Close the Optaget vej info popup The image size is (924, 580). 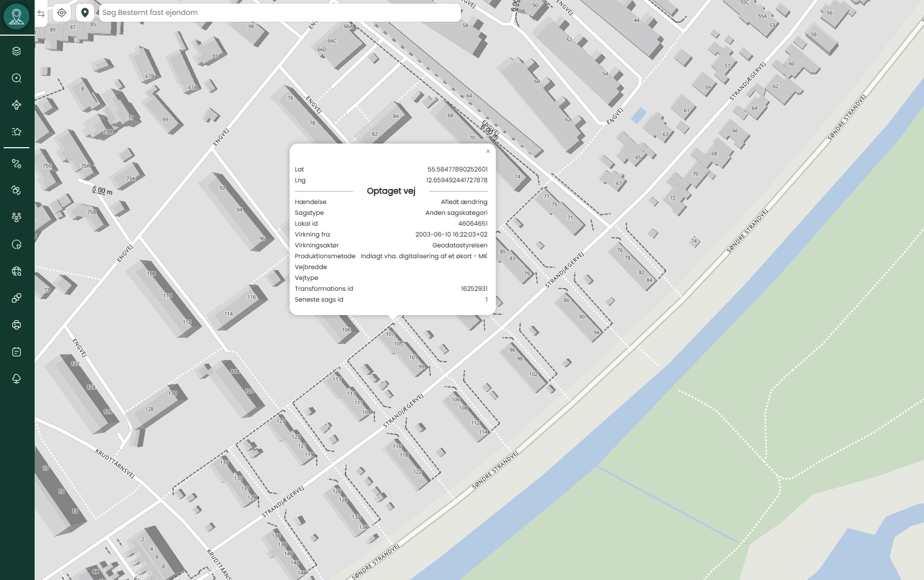[488, 151]
